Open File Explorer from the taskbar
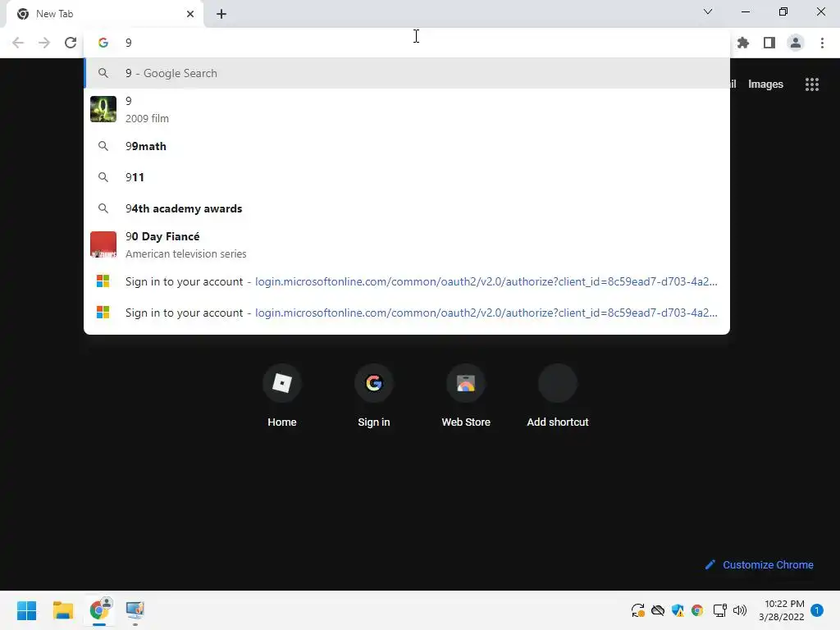The width and height of the screenshot is (840, 630). pyautogui.click(x=62, y=610)
